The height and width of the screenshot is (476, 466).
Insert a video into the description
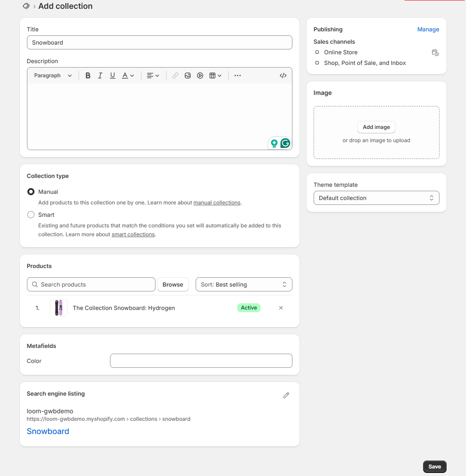click(200, 76)
